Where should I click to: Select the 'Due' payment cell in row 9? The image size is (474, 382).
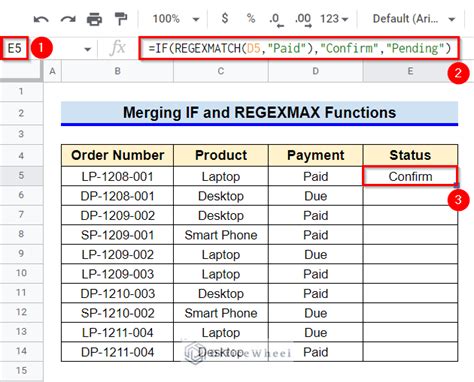(315, 254)
